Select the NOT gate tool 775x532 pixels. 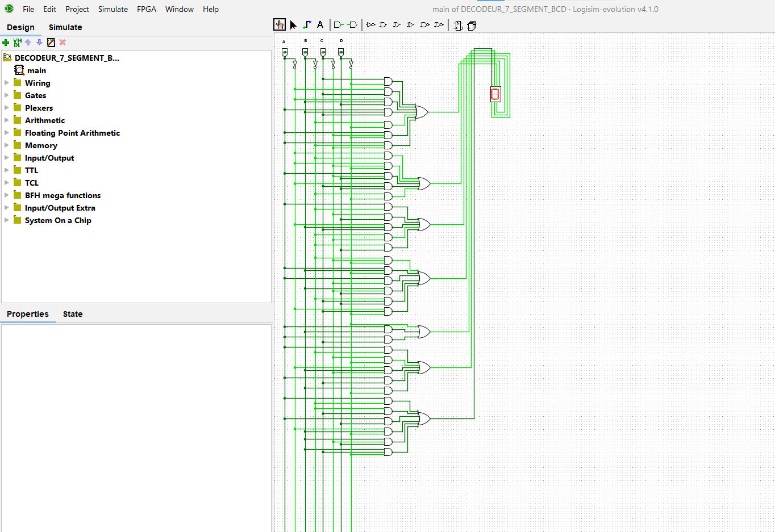370,25
